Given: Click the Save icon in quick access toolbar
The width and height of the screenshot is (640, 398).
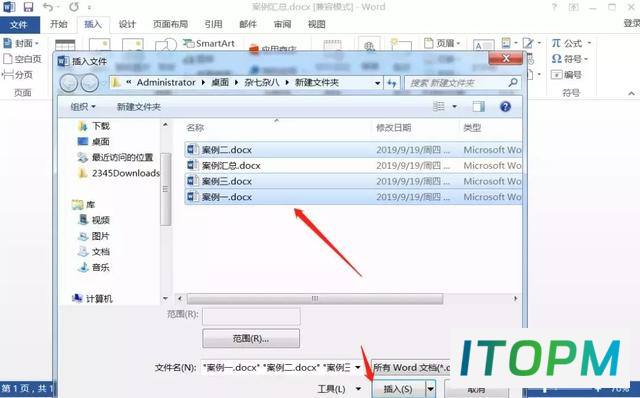Looking at the screenshot, I should click(x=28, y=7).
